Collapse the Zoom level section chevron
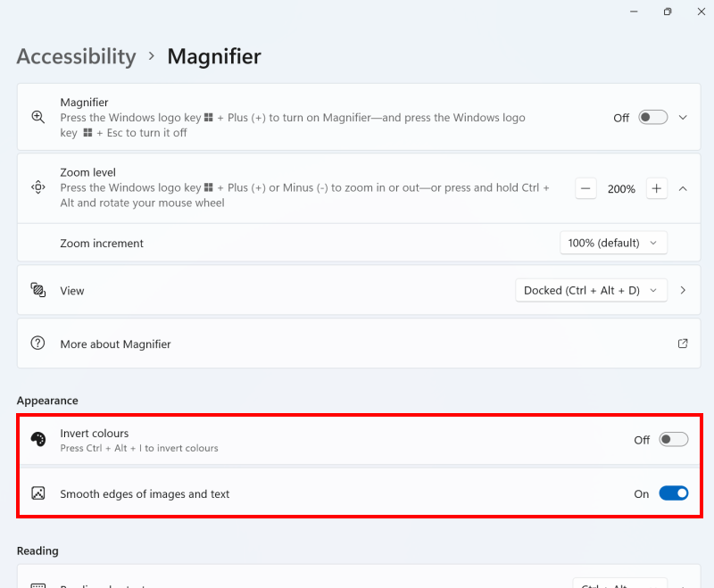Screen dimensions: 714x588 tap(683, 188)
